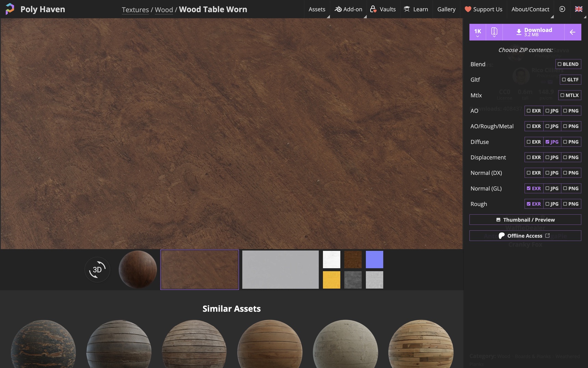This screenshot has width=588, height=368.
Task: Check PNG for the AO map
Action: tap(571, 111)
